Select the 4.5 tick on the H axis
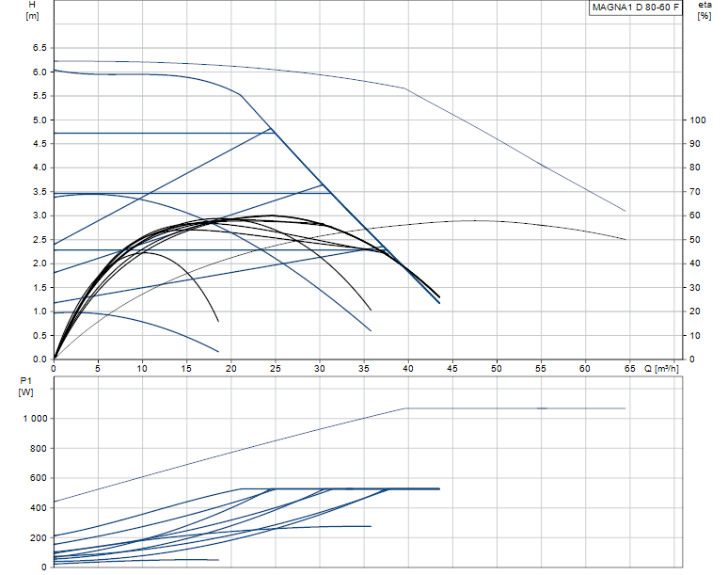The image size is (728, 575). pos(40,144)
